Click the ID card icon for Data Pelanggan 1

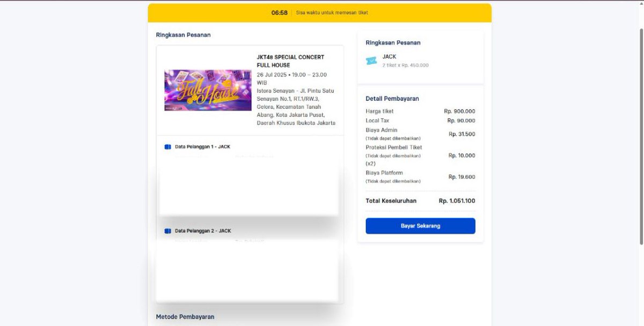click(167, 146)
